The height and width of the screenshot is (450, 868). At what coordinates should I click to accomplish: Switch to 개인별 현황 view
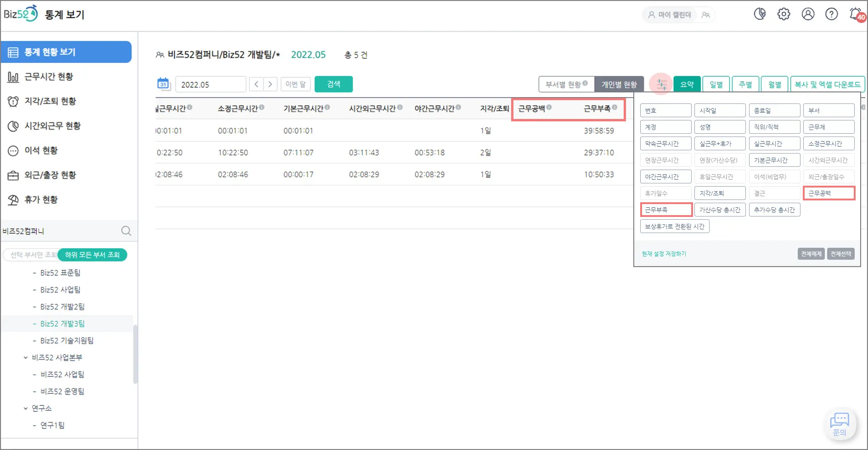click(619, 85)
